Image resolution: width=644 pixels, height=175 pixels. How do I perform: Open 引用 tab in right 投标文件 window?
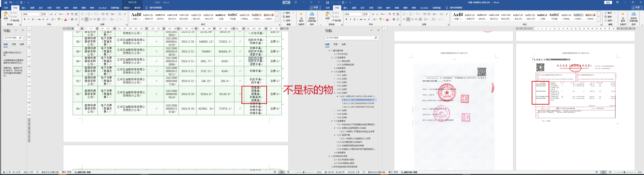[x=380, y=8]
